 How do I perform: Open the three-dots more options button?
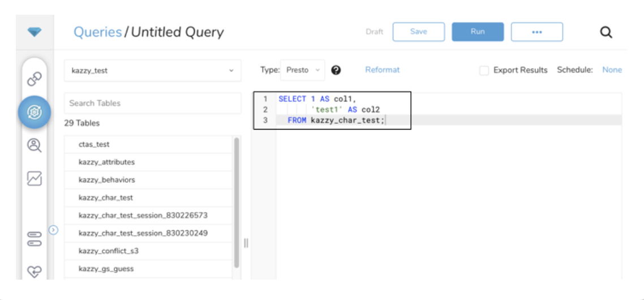coord(536,32)
